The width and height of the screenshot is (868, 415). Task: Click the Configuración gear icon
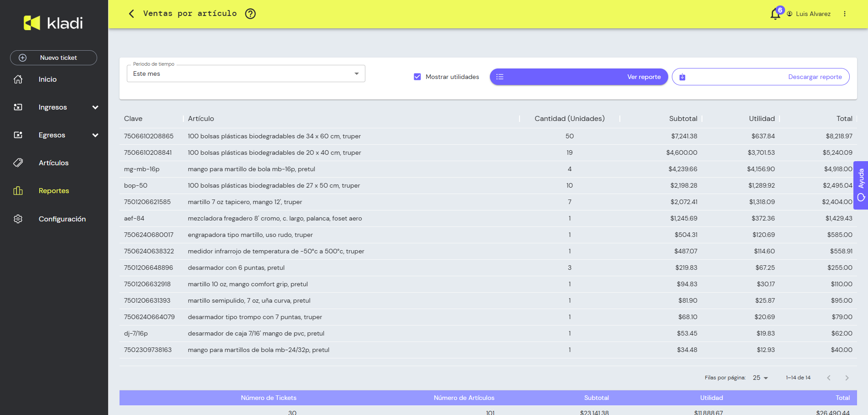(x=18, y=219)
